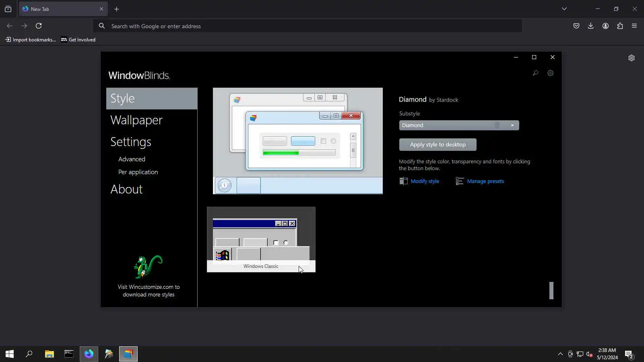644x362 pixels.
Task: Launch File Explorer from the taskbar
Action: (x=49, y=354)
